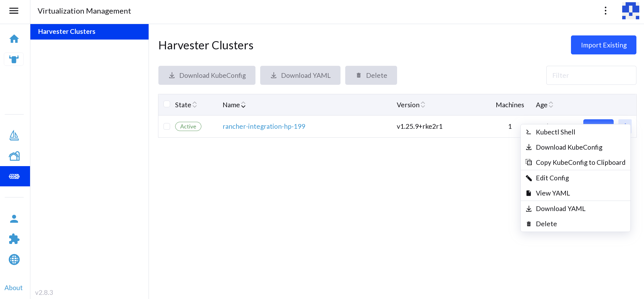Sort the table by Version

tap(411, 105)
